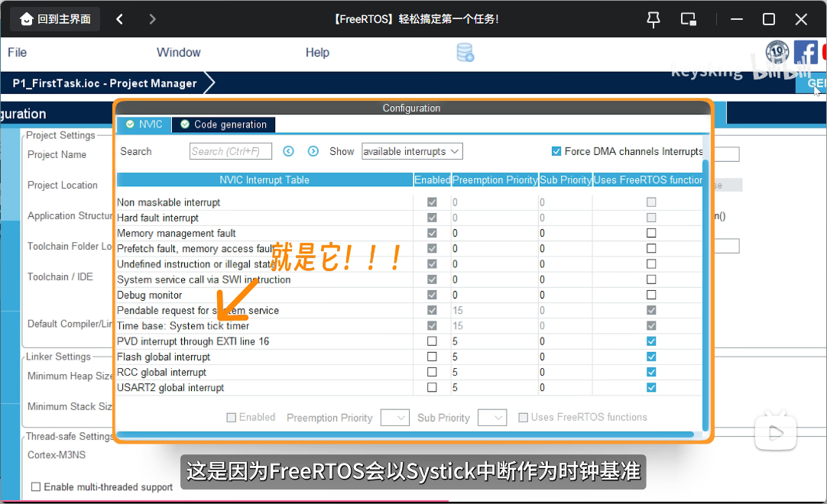Uncheck Uses FreeRTOS for USART2 global interrupt
The image size is (827, 504).
click(x=651, y=387)
